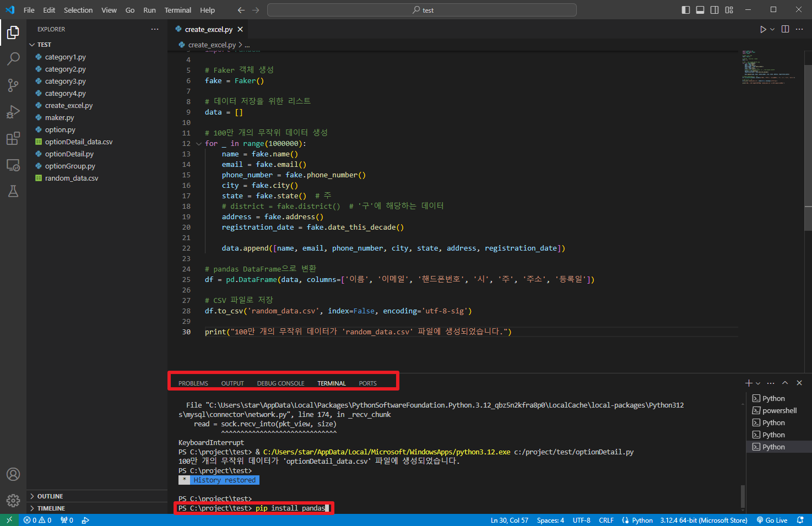The image size is (812, 526).
Task: Go forward with the navigation arrow
Action: (256, 10)
